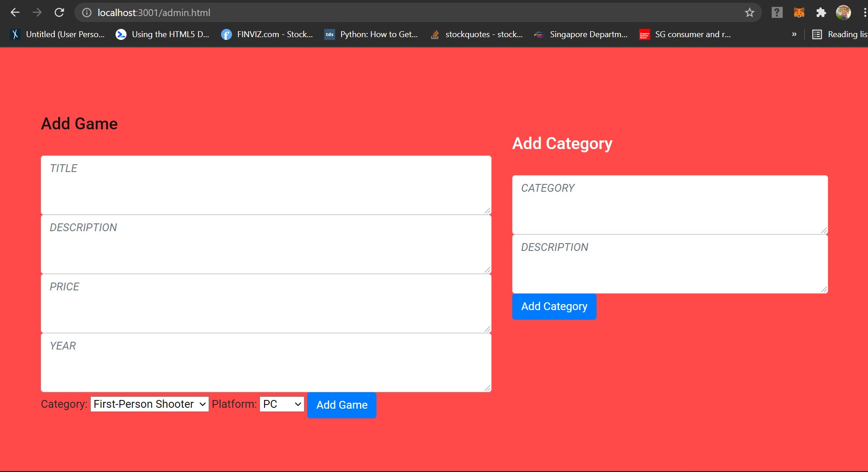The image size is (868, 472).
Task: Open the question mark extension icon
Action: [777, 12]
